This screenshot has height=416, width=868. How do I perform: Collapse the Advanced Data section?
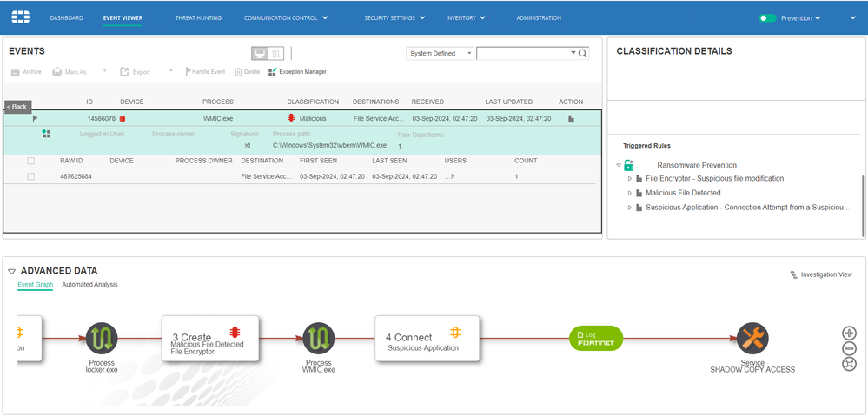(11, 272)
